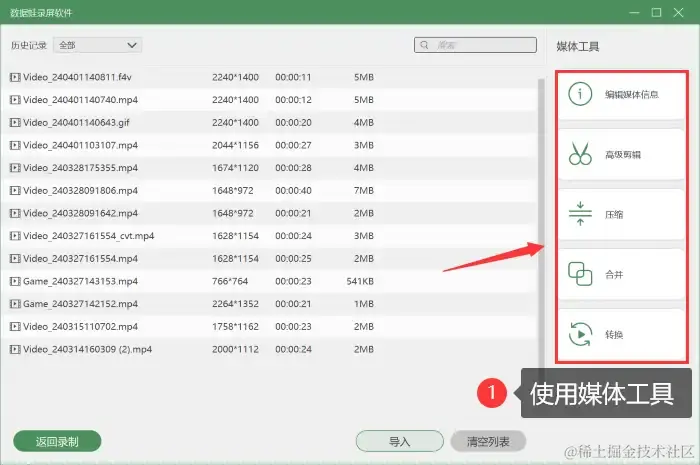Click the compress arrows icon for 压缩
Screen dimensions: 700x465
coord(580,214)
